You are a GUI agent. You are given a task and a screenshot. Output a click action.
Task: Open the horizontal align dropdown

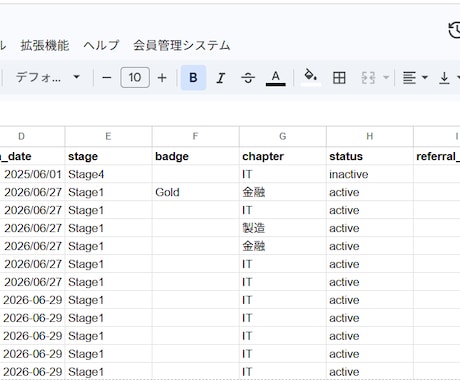pos(415,78)
